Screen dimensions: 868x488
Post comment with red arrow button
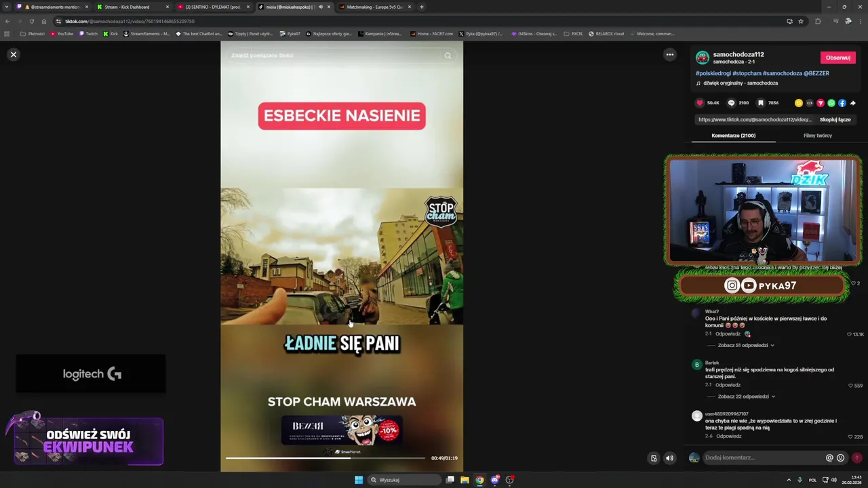click(x=856, y=457)
